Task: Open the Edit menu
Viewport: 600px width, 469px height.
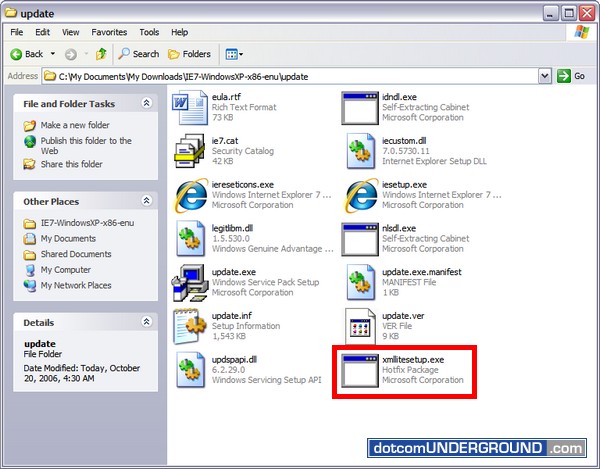Action: point(42,32)
